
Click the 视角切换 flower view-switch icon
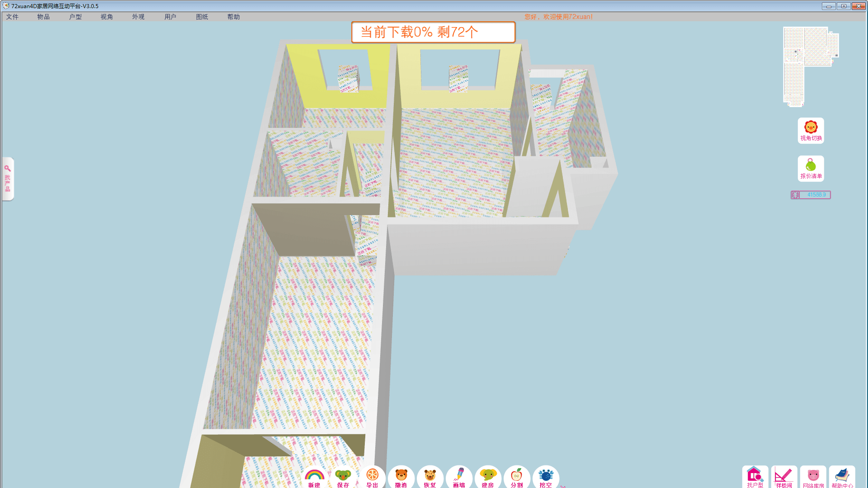pyautogui.click(x=811, y=131)
